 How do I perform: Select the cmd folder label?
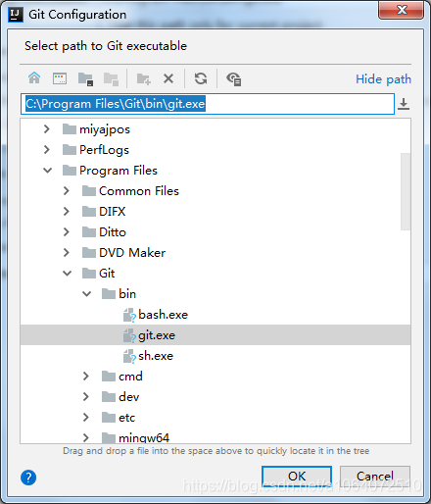[130, 377]
